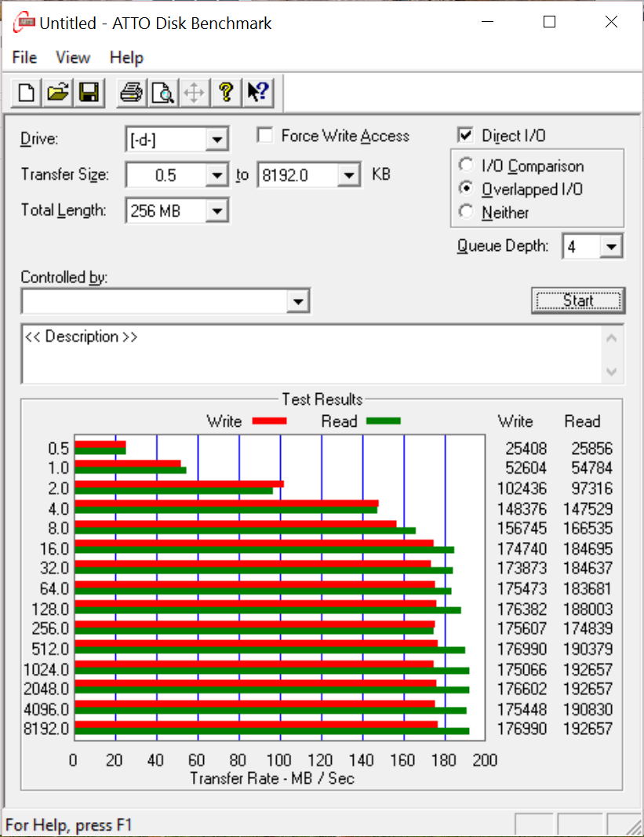Select the Overlapped I/O radio button
Image resolution: width=644 pixels, height=837 pixels.
466,188
